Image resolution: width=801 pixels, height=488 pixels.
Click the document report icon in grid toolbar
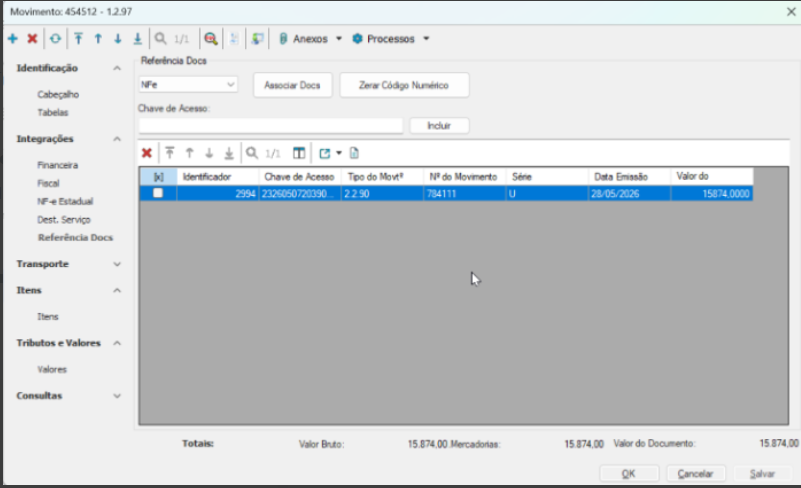[354, 153]
